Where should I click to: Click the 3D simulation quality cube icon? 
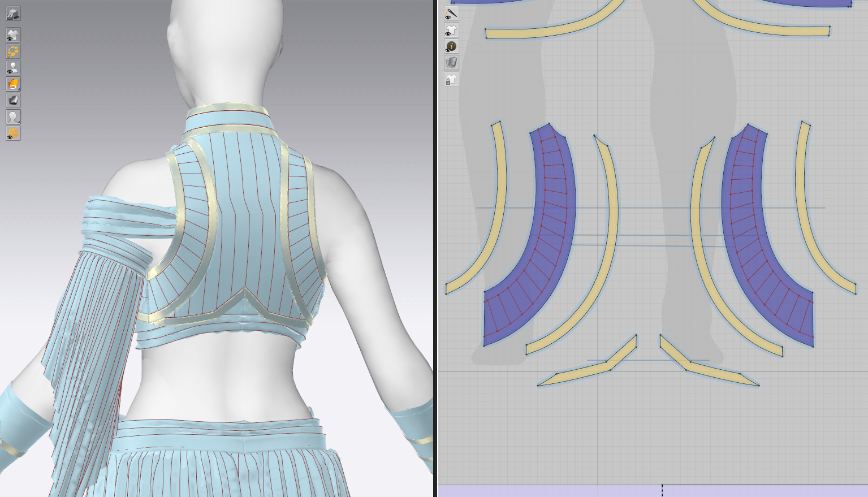[13, 14]
